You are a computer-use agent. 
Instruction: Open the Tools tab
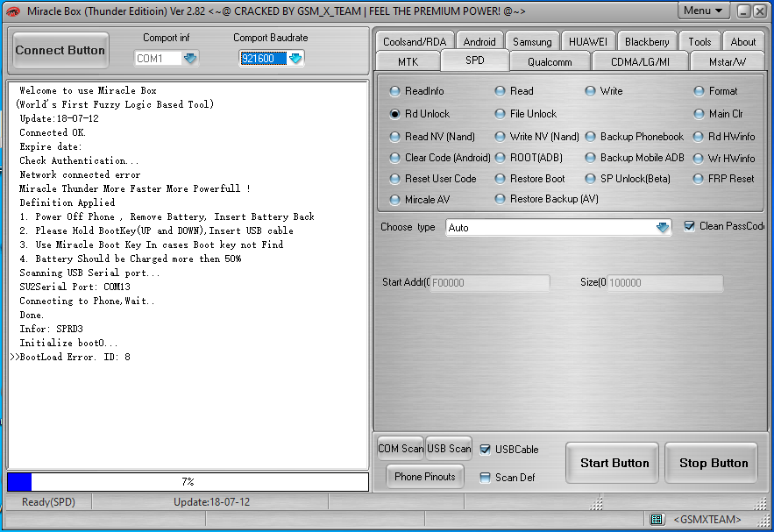[x=699, y=42]
